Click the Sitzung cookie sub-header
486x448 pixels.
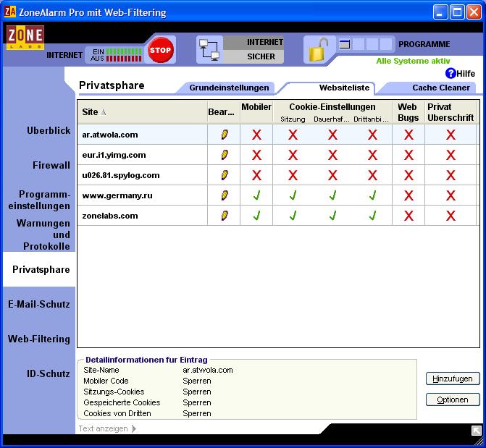coord(293,119)
